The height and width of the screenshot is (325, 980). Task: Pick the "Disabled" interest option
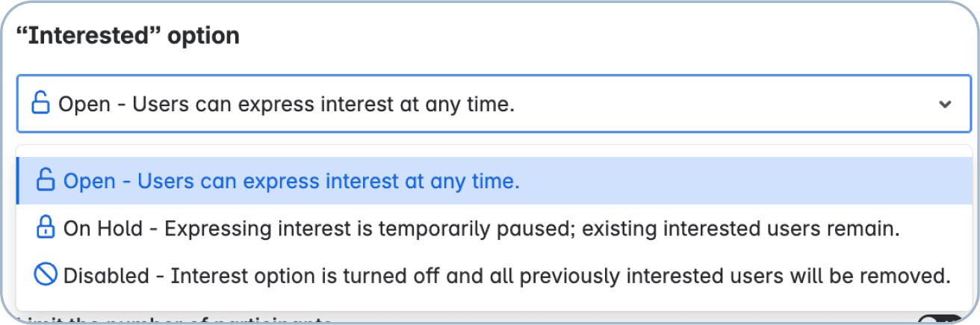106,276
